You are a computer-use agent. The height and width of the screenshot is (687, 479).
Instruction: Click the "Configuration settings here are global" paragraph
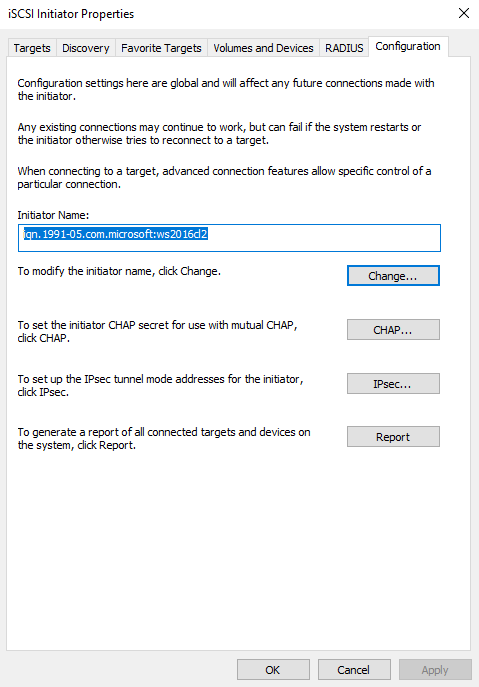click(226, 89)
